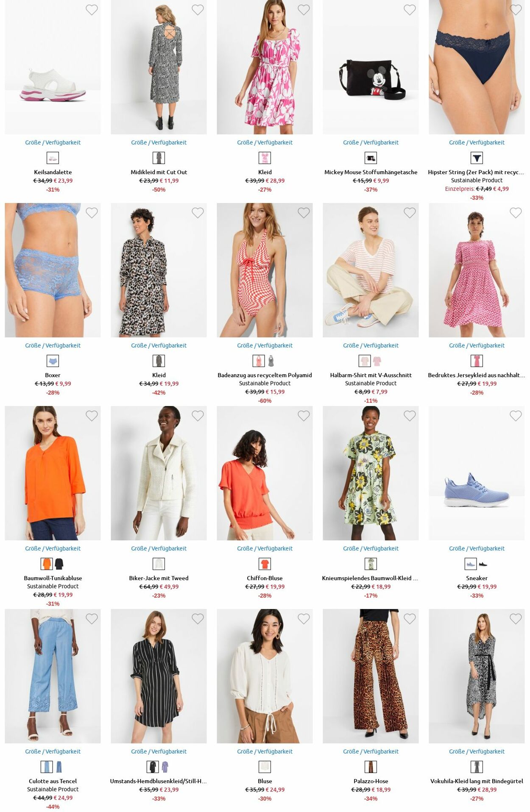Image resolution: width=530 pixels, height=812 pixels.
Task: Add Keilsandalette to wishlist with heart icon
Action: coord(92,10)
